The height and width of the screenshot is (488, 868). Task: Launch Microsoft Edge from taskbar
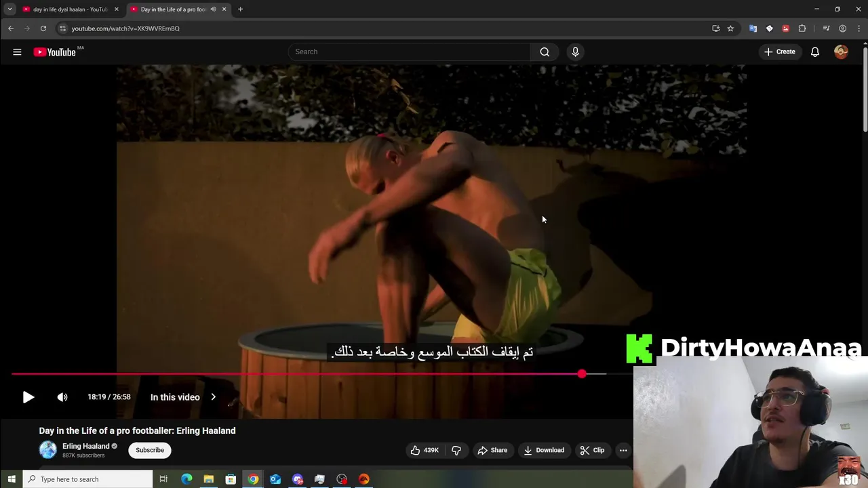tap(186, 479)
